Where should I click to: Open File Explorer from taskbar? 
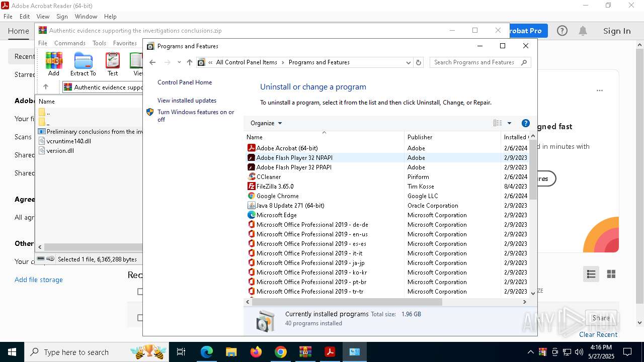coord(231,352)
